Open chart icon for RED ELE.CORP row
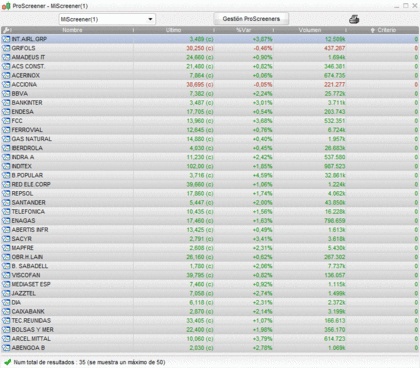 click(6, 184)
